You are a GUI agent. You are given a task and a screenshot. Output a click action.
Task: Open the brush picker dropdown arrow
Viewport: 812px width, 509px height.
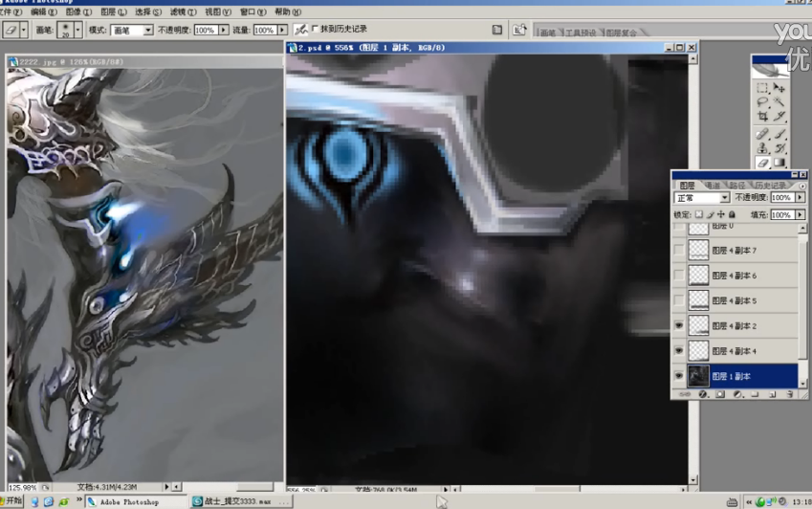(x=78, y=30)
